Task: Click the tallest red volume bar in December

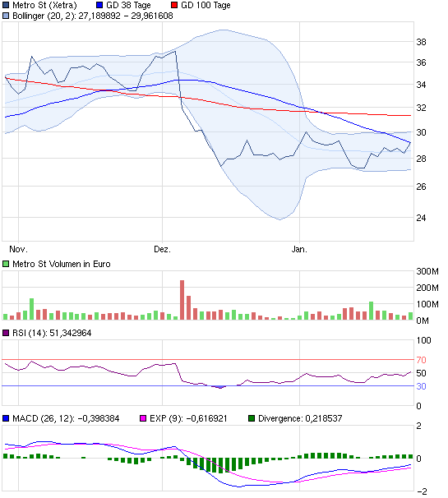Action: coord(182,300)
